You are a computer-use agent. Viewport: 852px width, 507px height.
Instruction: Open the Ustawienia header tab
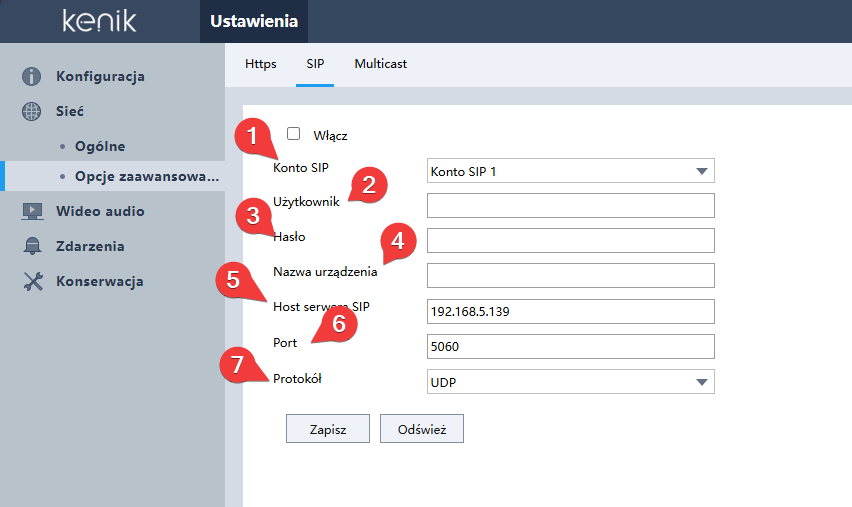[254, 21]
